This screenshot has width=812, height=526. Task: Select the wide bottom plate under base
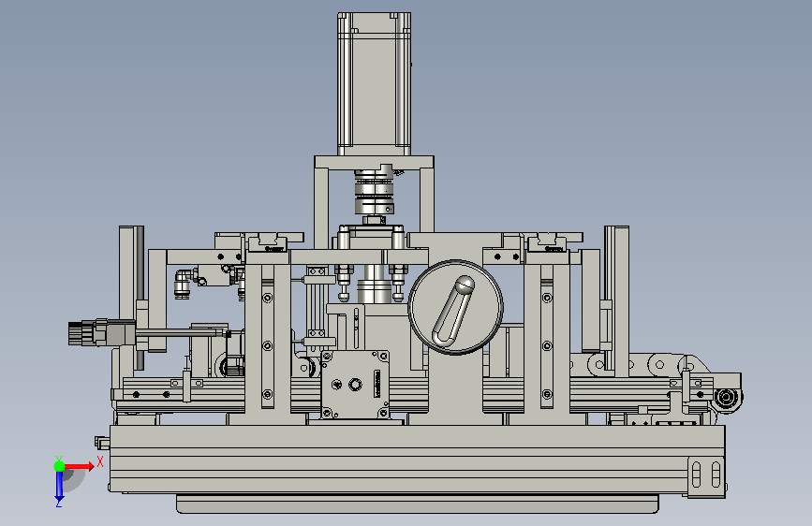(x=418, y=504)
